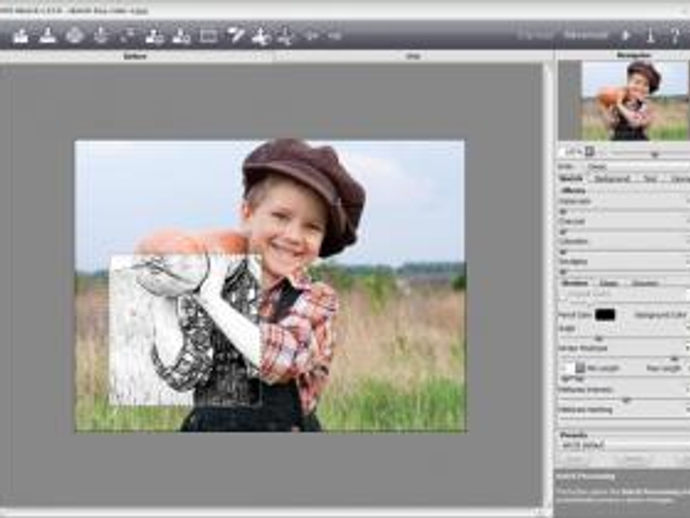Click the info icon beside the Run button

651,35
